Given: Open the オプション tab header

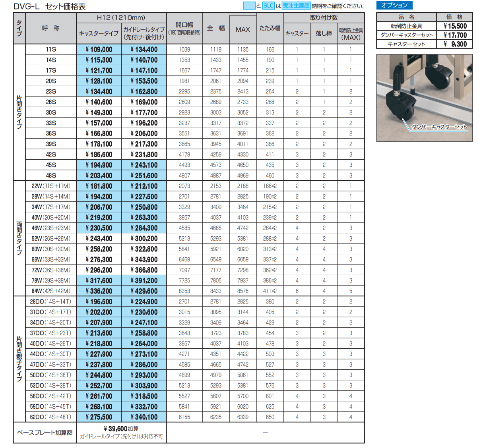Looking at the screenshot, I should (x=394, y=5).
